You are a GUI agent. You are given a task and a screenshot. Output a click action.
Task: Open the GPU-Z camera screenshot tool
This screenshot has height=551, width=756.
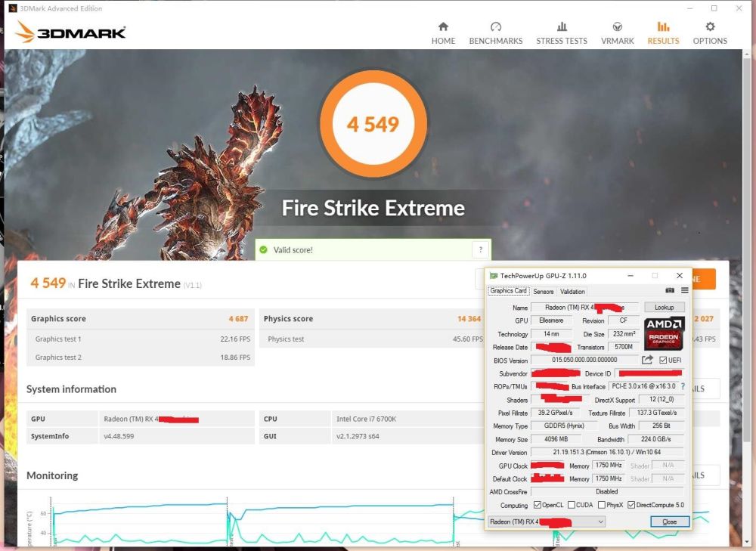point(670,290)
